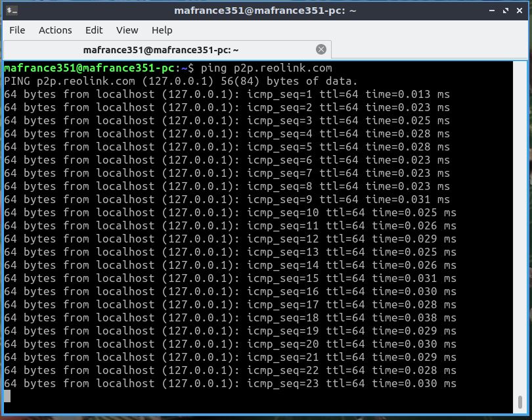Click the output line with icmp_seq=15
The image size is (532, 420).
point(230,279)
